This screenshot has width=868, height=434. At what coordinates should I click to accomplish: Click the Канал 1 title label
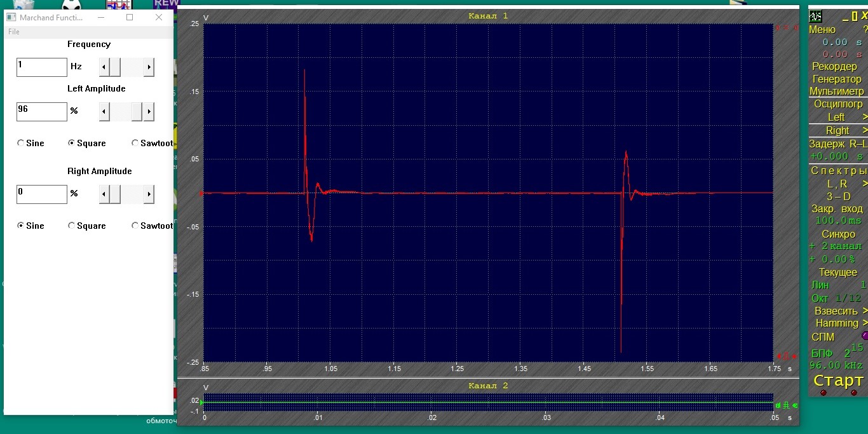coord(488,16)
